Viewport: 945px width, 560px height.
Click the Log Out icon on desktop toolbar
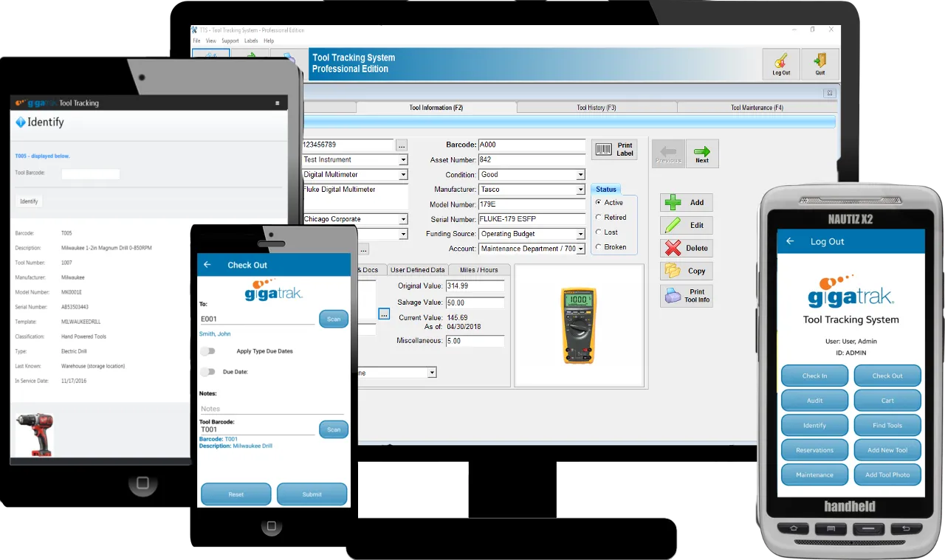tap(781, 64)
